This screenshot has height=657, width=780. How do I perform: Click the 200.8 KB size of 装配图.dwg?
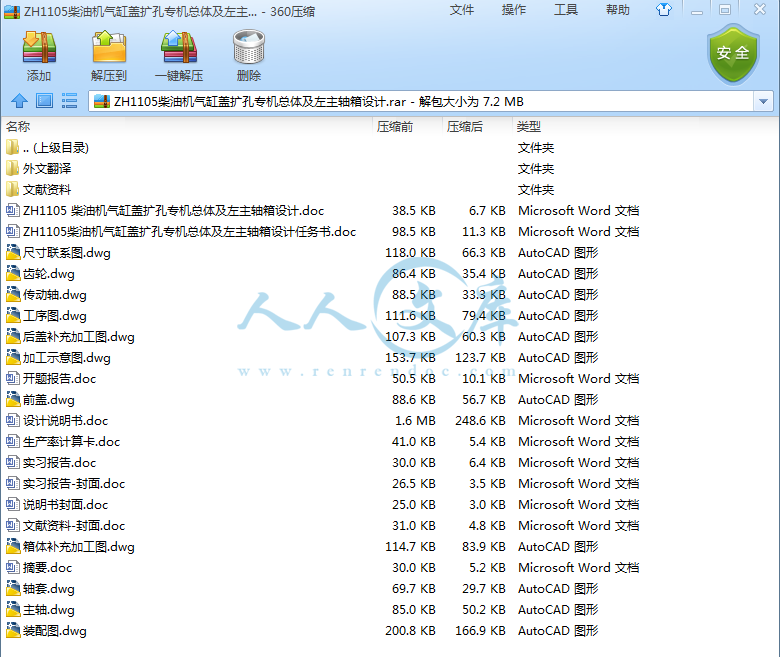click(x=410, y=631)
